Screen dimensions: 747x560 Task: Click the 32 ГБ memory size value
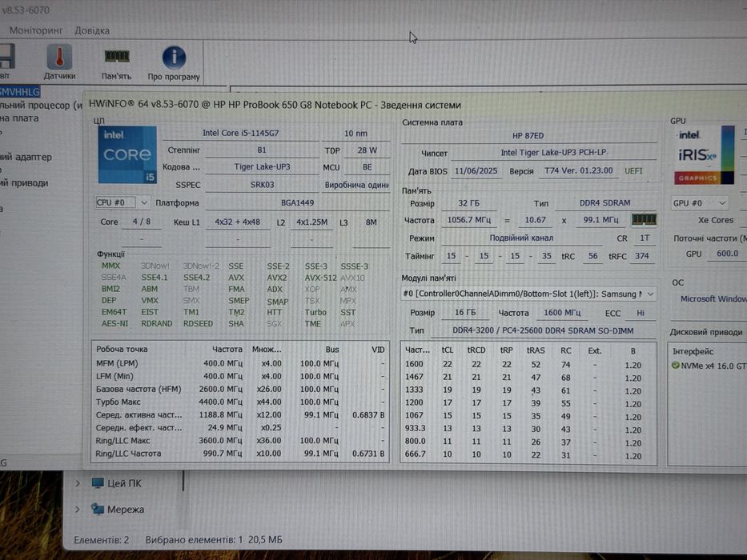pyautogui.click(x=469, y=203)
